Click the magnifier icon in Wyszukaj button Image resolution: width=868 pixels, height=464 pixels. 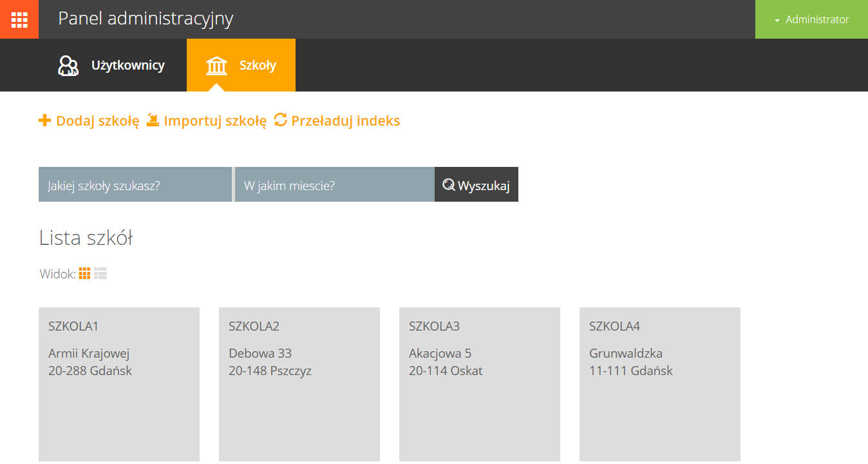click(x=449, y=185)
